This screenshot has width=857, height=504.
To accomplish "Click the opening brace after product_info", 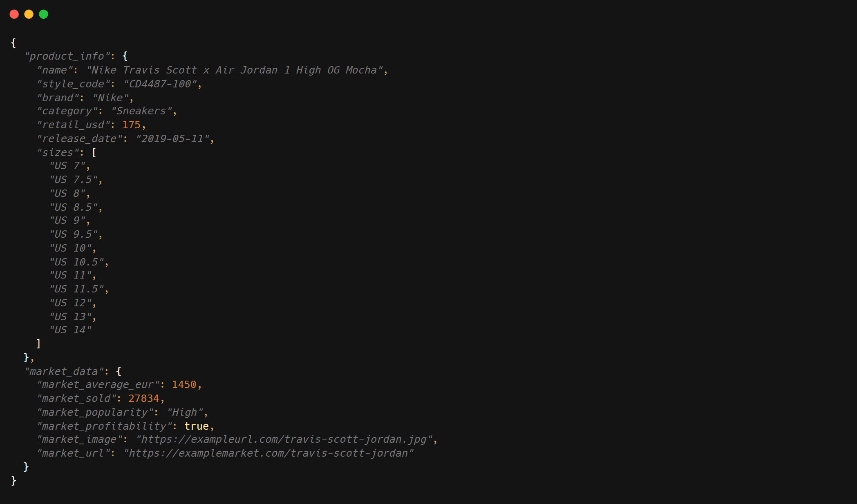I will (x=125, y=56).
